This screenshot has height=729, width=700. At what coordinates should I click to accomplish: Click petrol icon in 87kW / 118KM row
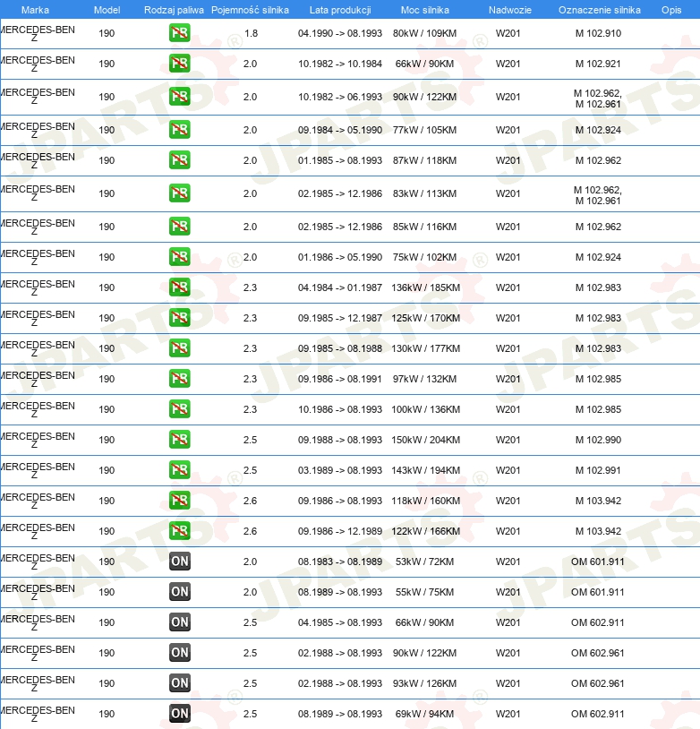tap(179, 160)
